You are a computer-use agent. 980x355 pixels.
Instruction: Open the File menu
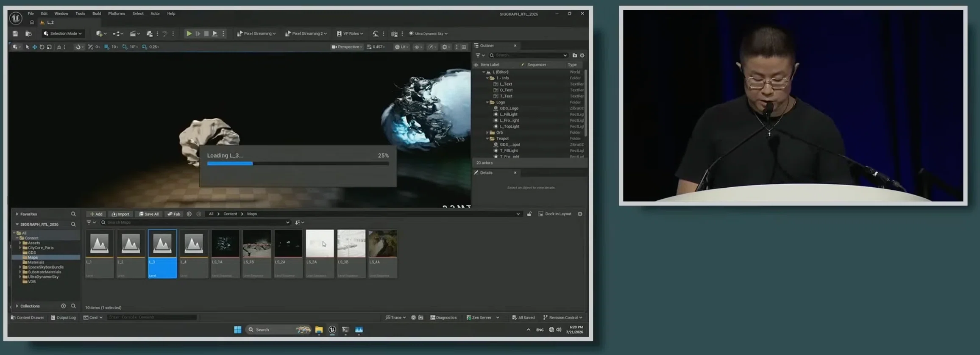31,14
